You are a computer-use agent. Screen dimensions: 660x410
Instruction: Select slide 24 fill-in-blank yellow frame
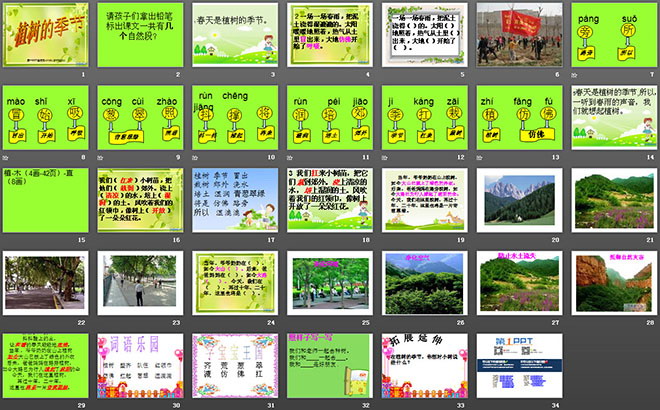click(x=235, y=283)
